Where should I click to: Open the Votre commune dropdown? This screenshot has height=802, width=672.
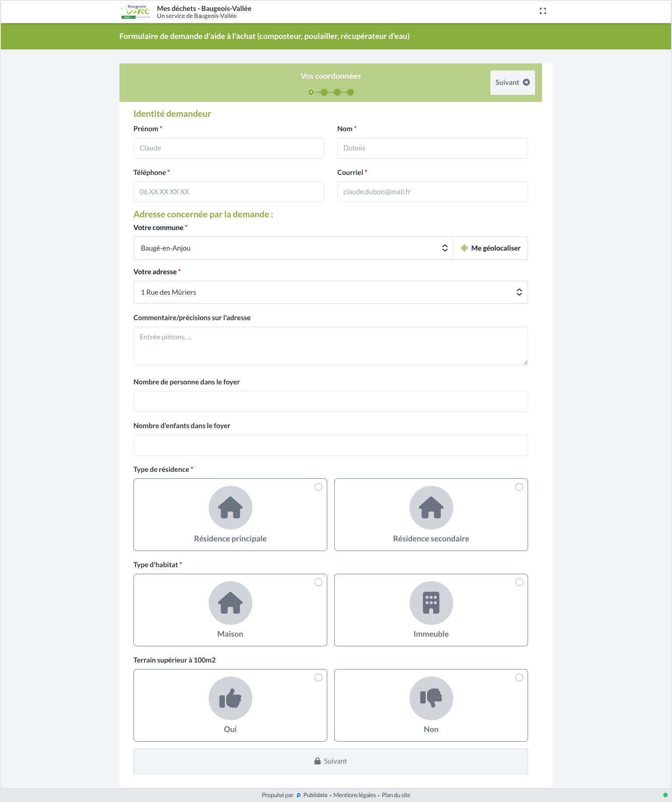[x=294, y=248]
